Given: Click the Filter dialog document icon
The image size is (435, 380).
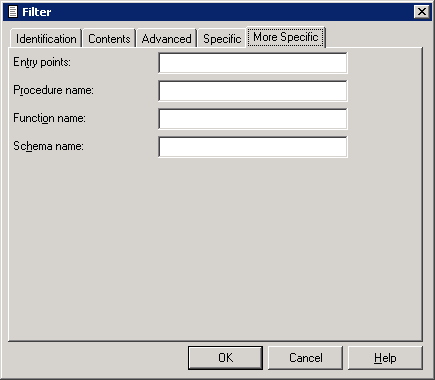Looking at the screenshot, I should click(13, 12).
